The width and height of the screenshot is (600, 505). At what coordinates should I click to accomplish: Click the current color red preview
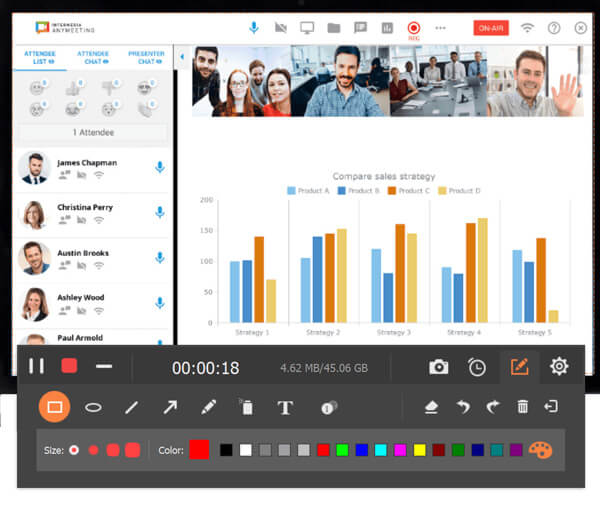click(x=199, y=450)
